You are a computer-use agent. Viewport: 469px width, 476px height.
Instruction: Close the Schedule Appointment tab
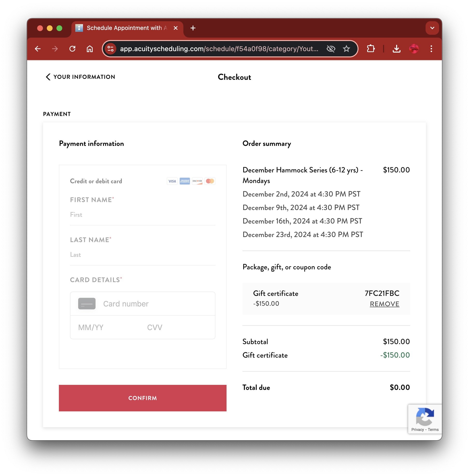(176, 28)
